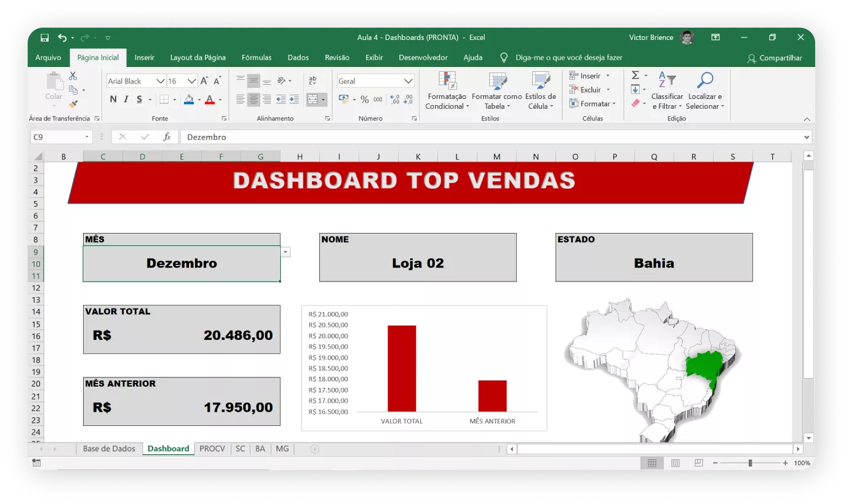Viewport: 849px width, 504px height.
Task: Click the red font color A swatch
Action: [x=210, y=99]
